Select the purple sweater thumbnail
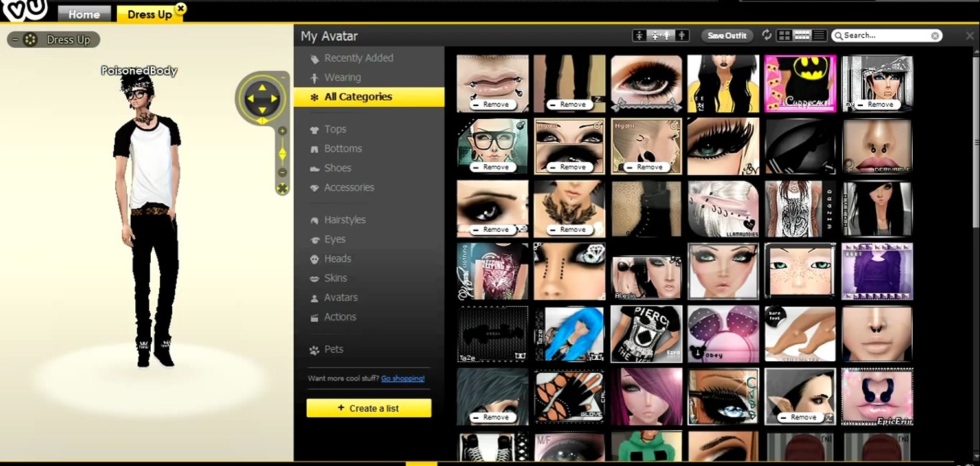The width and height of the screenshot is (980, 466). click(x=877, y=271)
